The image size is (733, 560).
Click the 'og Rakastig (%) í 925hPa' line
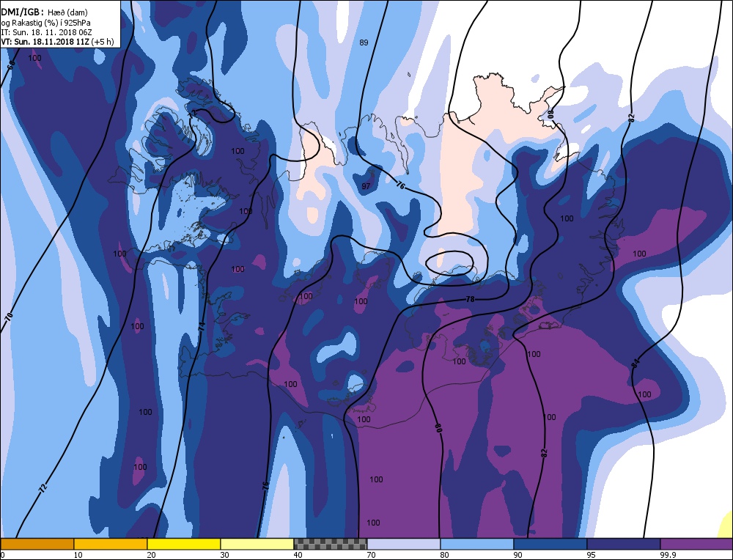pyautogui.click(x=45, y=23)
